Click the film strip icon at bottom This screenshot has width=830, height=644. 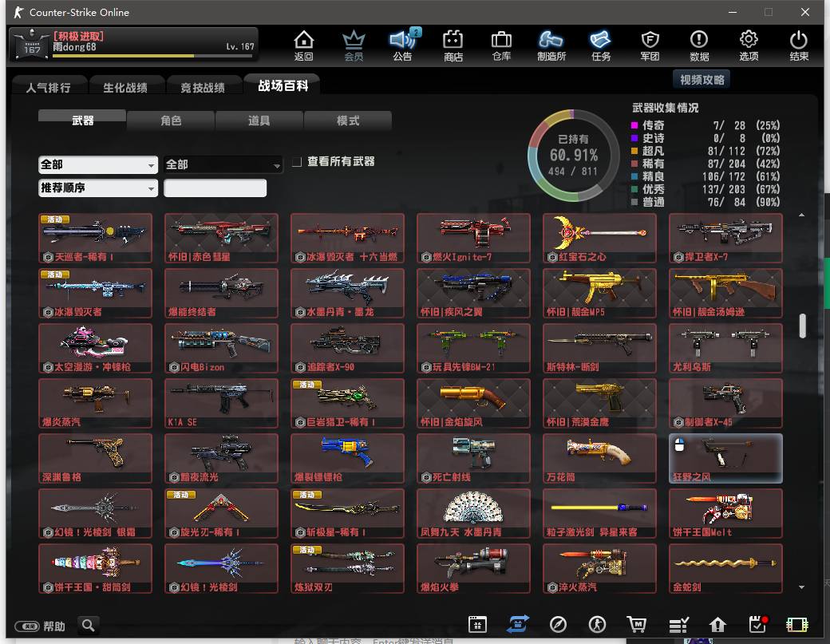[797, 625]
